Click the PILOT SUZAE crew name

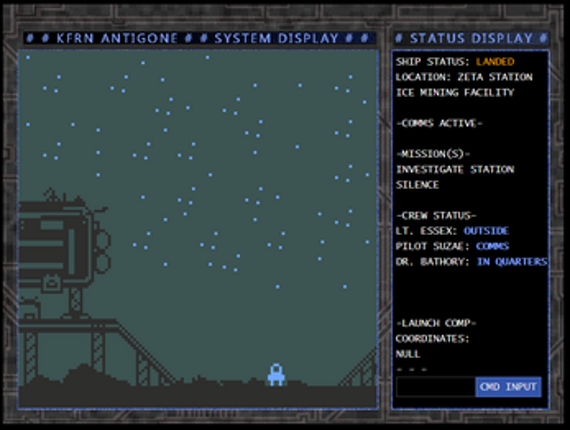[x=433, y=246]
